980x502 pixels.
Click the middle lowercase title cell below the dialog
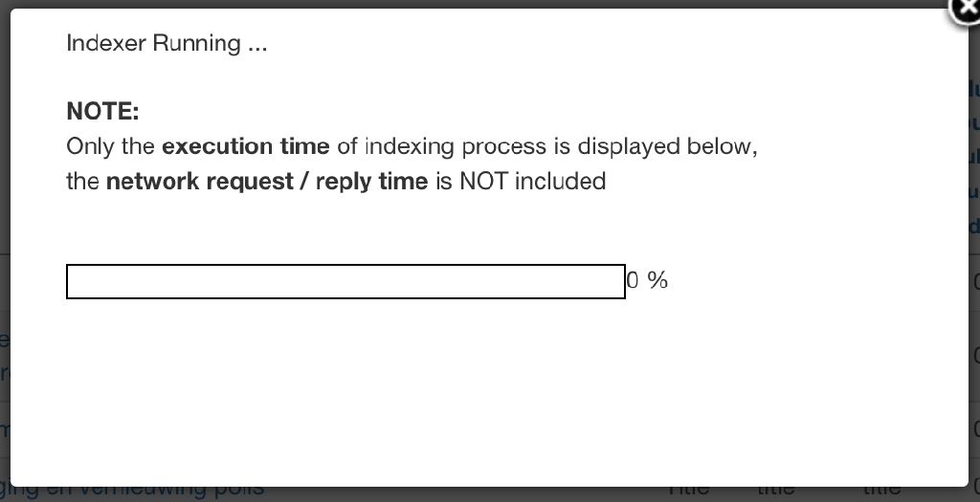pyautogui.click(x=775, y=491)
